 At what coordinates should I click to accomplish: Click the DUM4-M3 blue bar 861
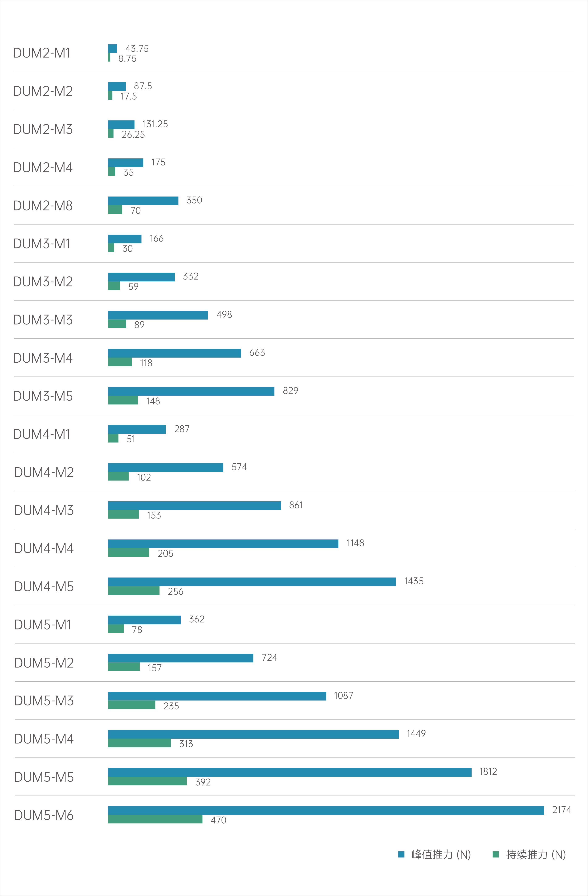click(x=194, y=506)
